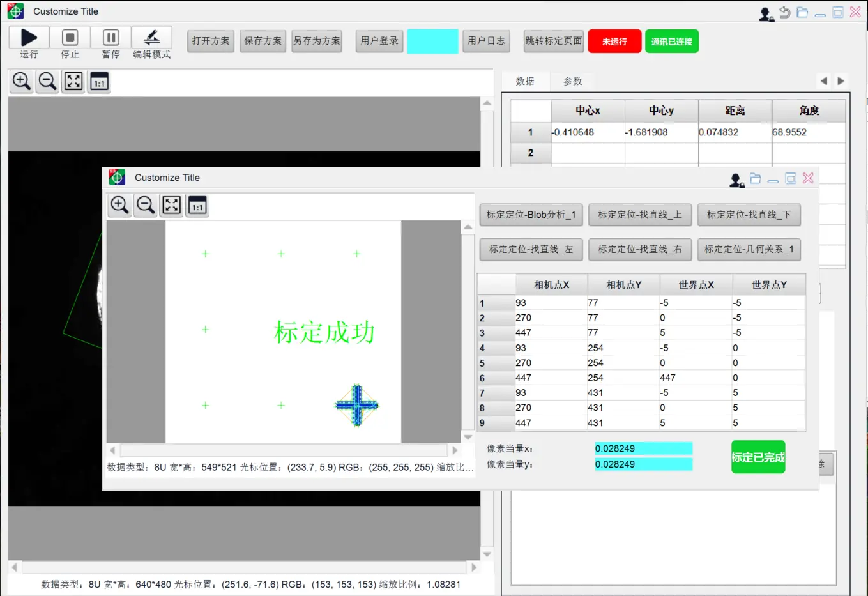Viewport: 868px width, 596px height.
Task: Open 打开方案 button
Action: point(211,41)
